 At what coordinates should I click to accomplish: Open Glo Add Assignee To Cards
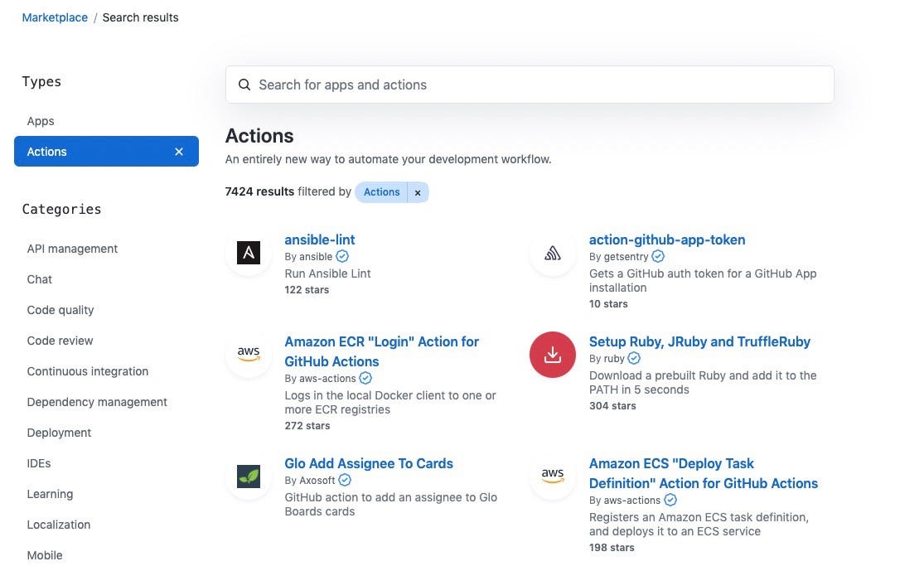tap(369, 464)
